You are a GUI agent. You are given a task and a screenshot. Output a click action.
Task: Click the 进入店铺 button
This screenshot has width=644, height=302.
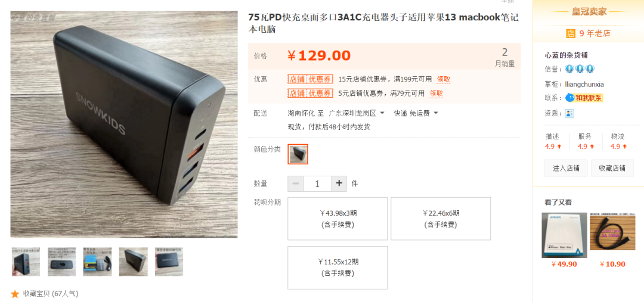click(x=566, y=168)
